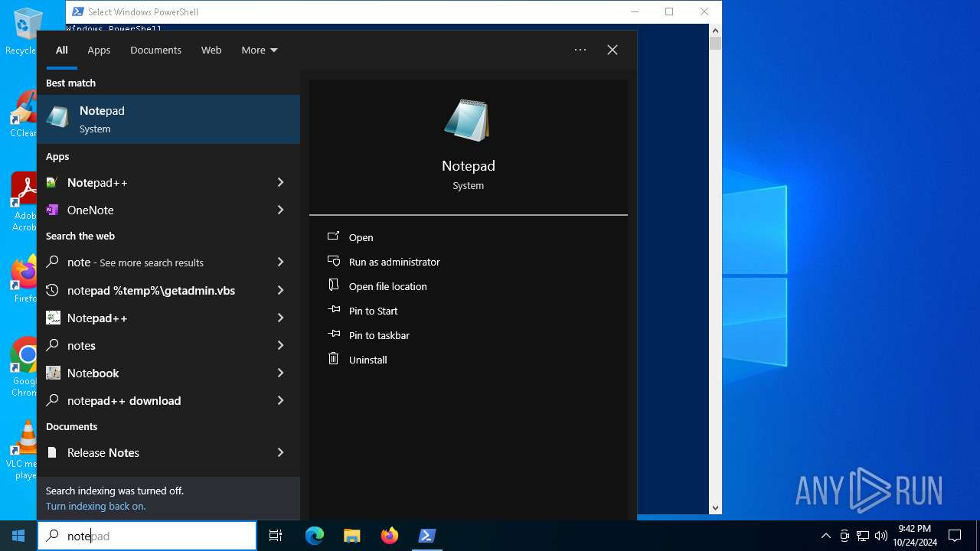Click the PowerShell window scroll up arrow

click(x=715, y=31)
